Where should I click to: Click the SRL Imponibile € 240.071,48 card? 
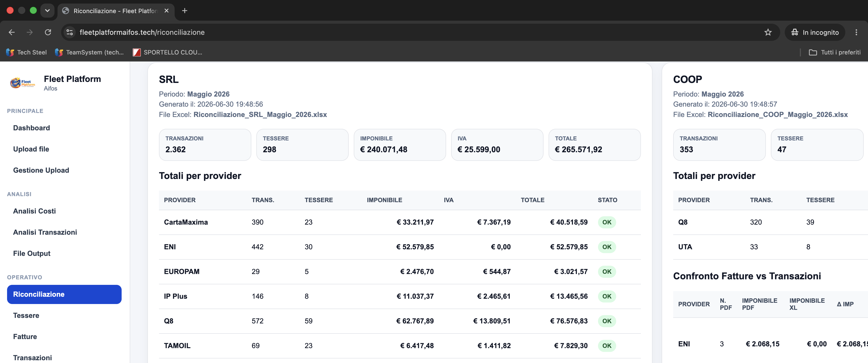coord(400,145)
